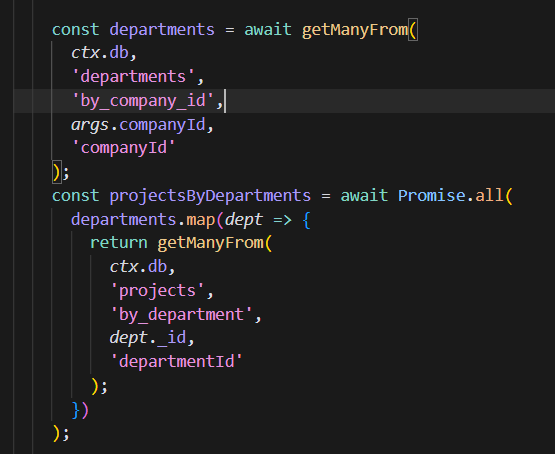Click Promise.all call
Image resolution: width=555 pixels, height=454 pixels.
(451, 196)
